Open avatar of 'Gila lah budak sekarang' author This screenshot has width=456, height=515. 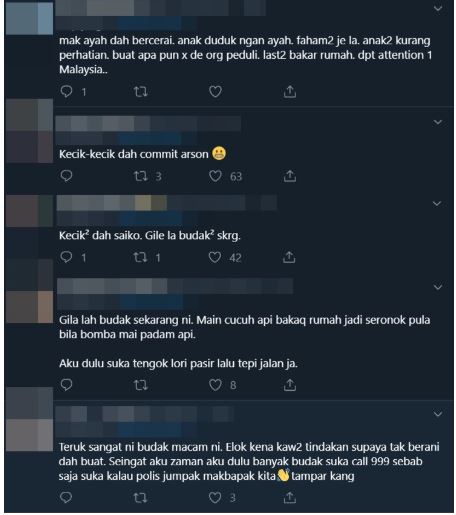29,307
